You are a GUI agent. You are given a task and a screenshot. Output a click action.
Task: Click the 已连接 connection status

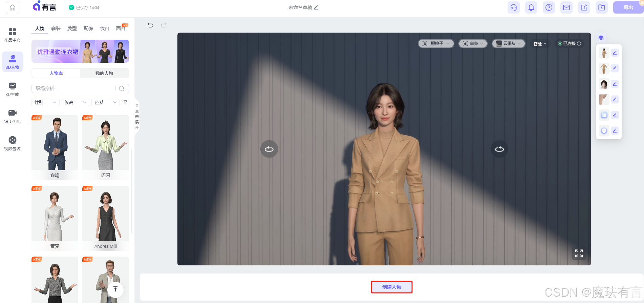569,44
